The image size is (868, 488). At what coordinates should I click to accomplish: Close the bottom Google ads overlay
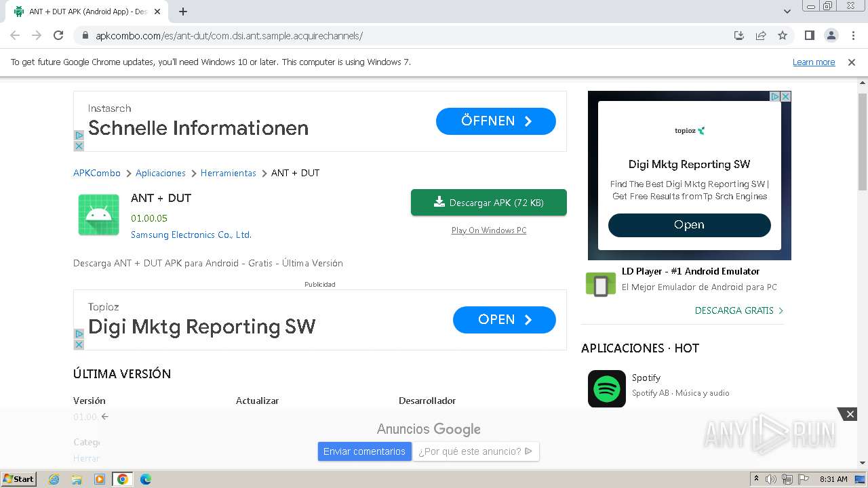(850, 414)
